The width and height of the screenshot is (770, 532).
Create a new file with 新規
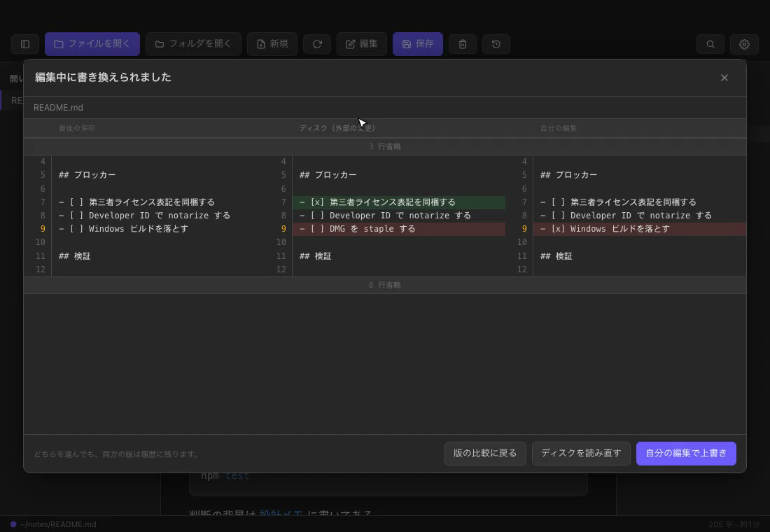(272, 44)
